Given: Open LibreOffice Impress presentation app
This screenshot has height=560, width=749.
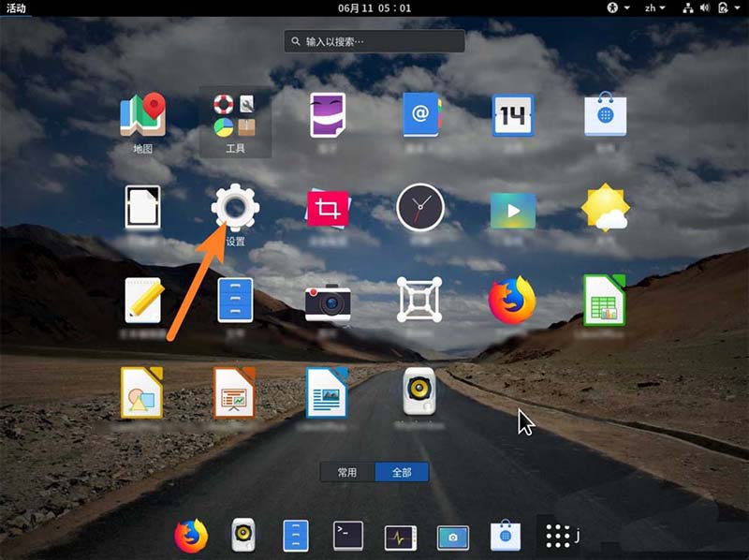Looking at the screenshot, I should (234, 391).
